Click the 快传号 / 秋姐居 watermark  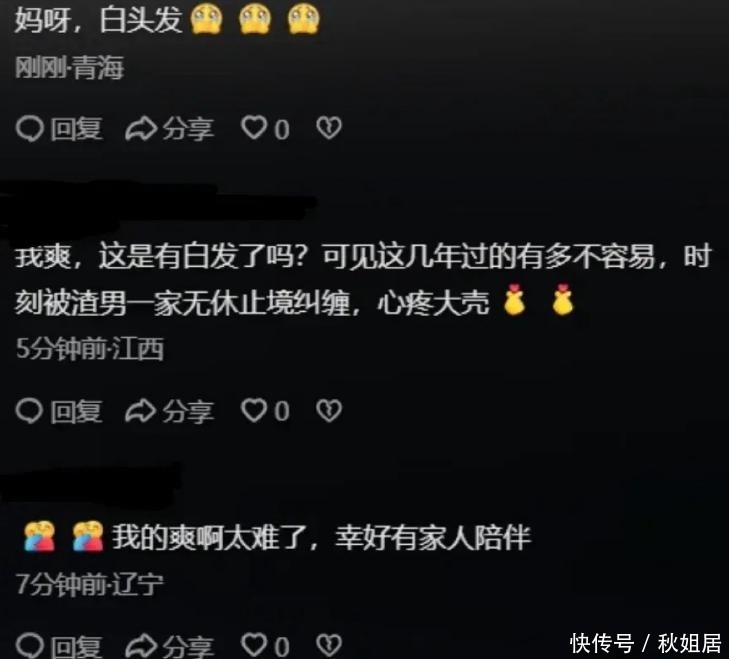(646, 643)
